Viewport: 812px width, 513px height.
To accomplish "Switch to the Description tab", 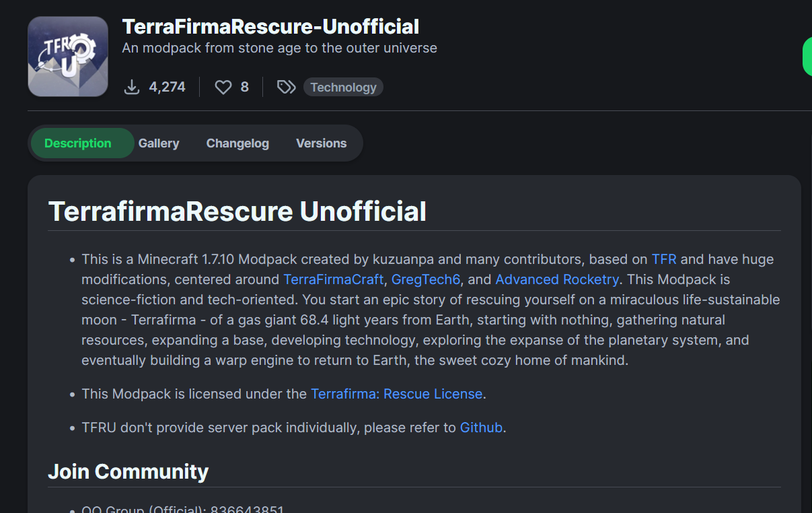I will click(x=78, y=143).
